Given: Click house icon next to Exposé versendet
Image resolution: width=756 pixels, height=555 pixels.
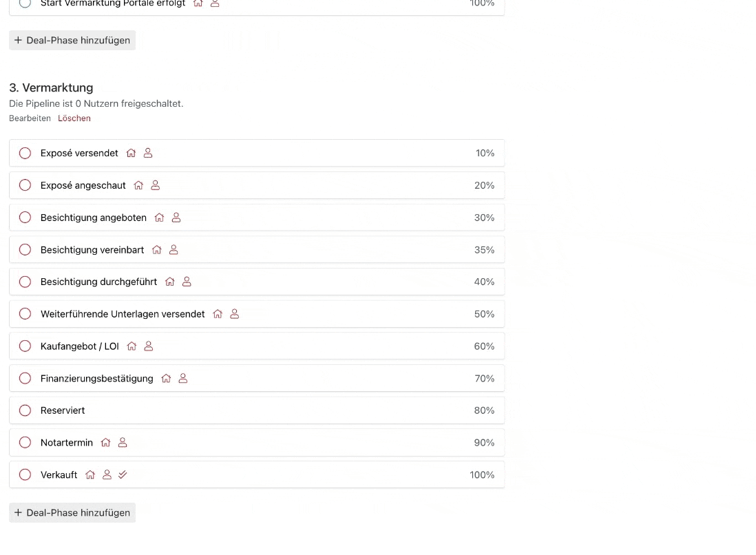Looking at the screenshot, I should (131, 153).
